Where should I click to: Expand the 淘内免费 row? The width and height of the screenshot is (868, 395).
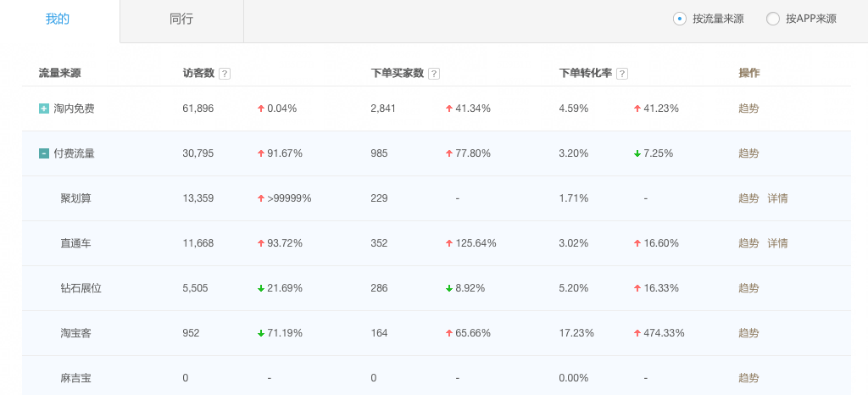44,108
